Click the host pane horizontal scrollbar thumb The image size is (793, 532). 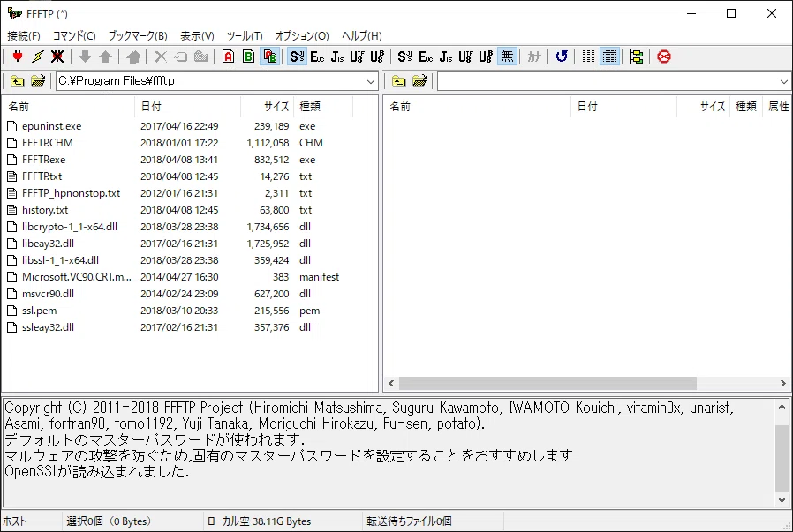[x=548, y=384]
